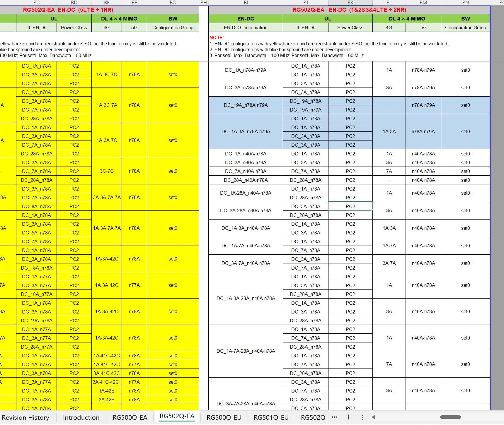Click the red NOTE: text cell
504x425 pixels.
click(x=217, y=37)
